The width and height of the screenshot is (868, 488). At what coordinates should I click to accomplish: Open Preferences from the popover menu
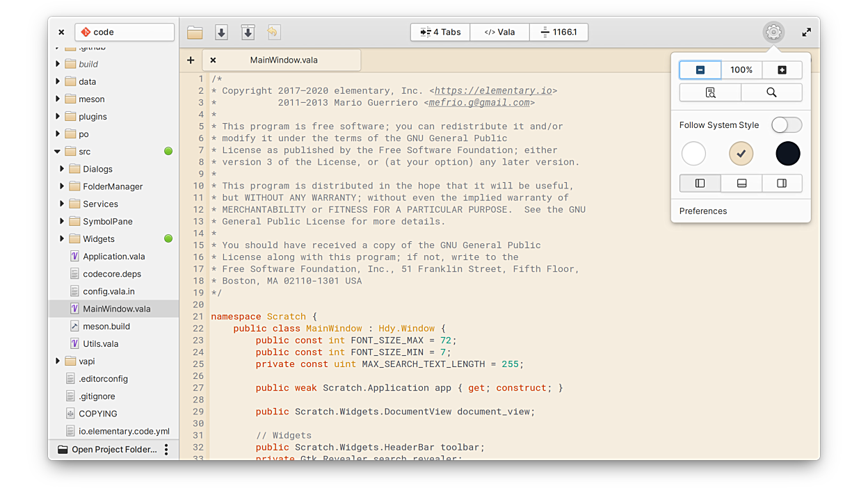tap(703, 211)
